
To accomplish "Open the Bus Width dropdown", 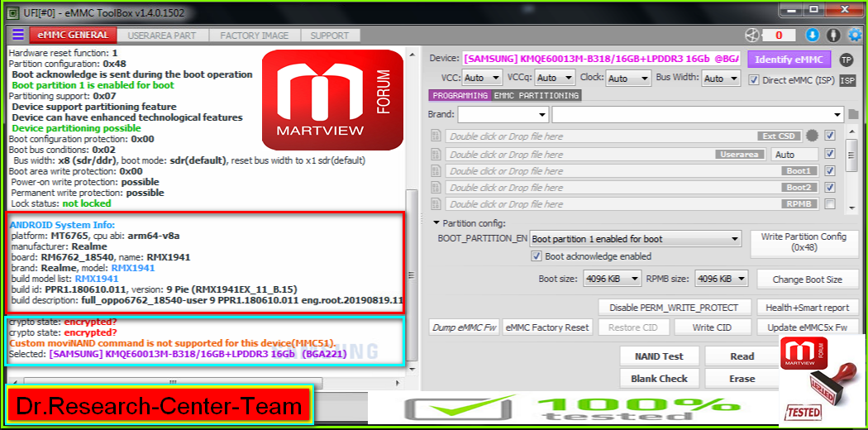I will click(x=722, y=79).
